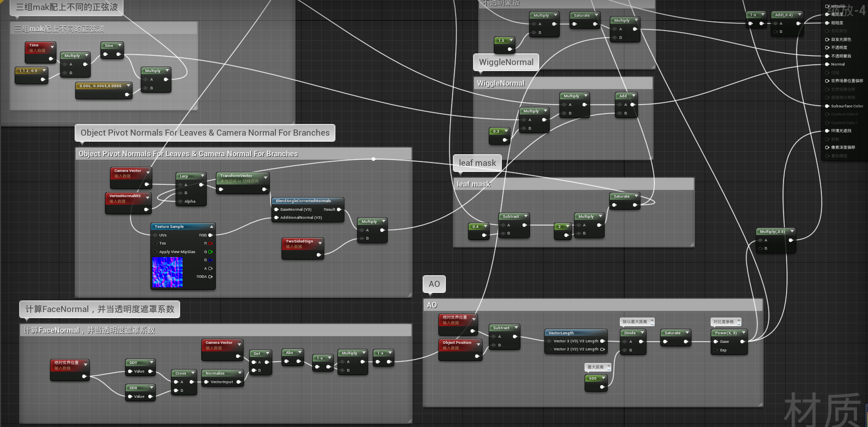
Task: Collapse the Texture Sample node with its arrow
Action: (212, 226)
